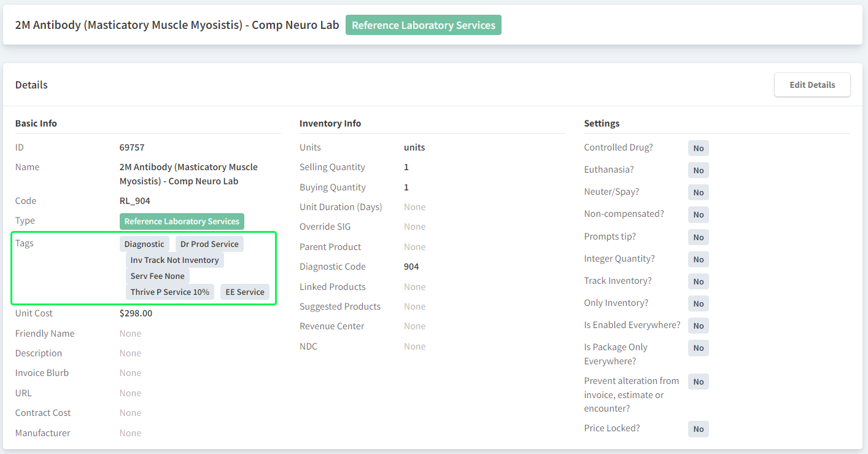Click the Prompts tip No badge
868x454 pixels.
click(698, 237)
